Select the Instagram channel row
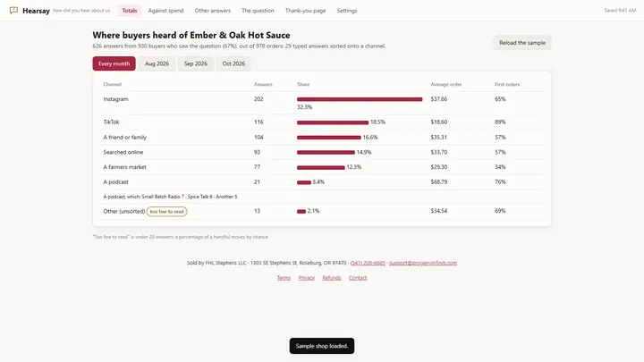Screen dimensions: 644x362 point(322,103)
